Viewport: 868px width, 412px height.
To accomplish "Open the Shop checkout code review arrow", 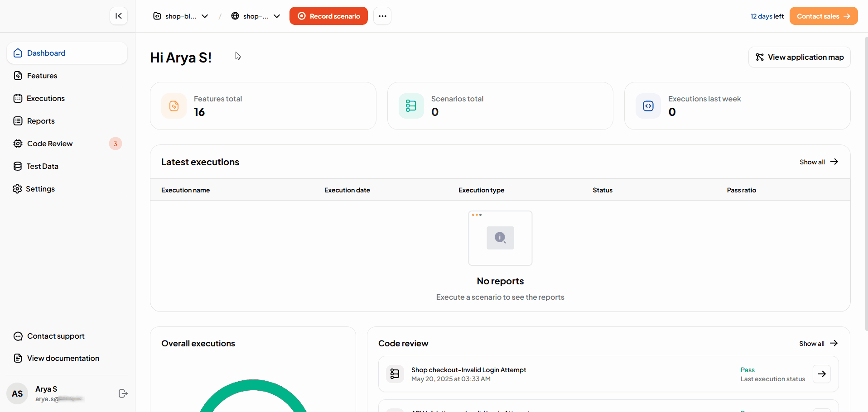I will click(821, 374).
